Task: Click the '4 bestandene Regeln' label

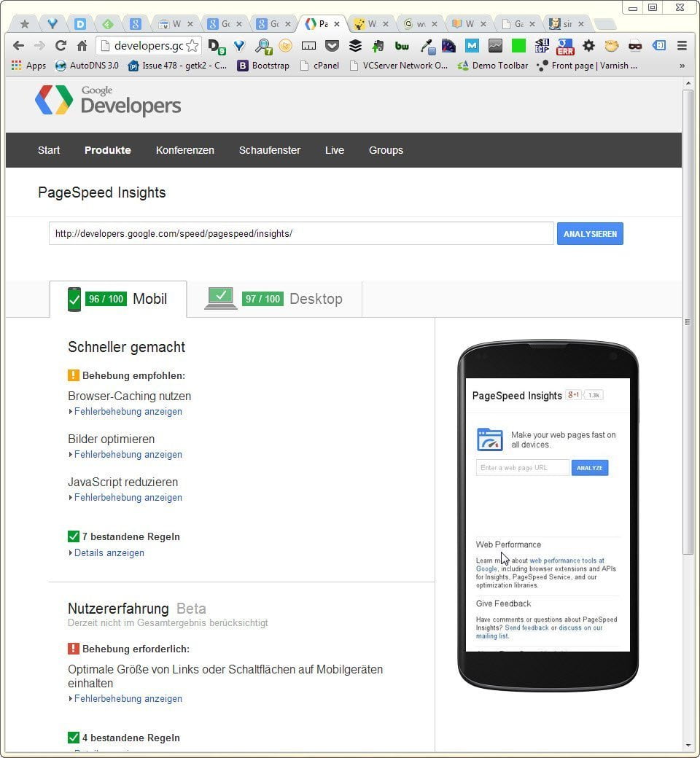Action: pos(131,738)
